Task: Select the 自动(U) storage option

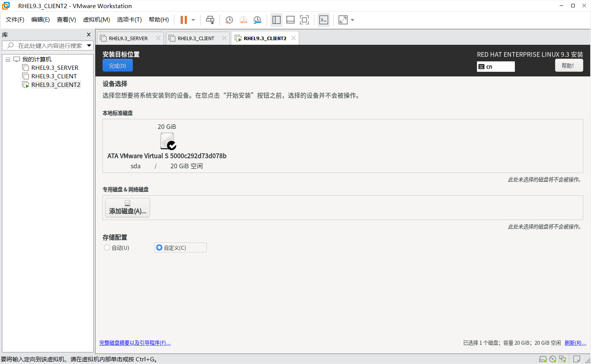Action: tap(107, 247)
